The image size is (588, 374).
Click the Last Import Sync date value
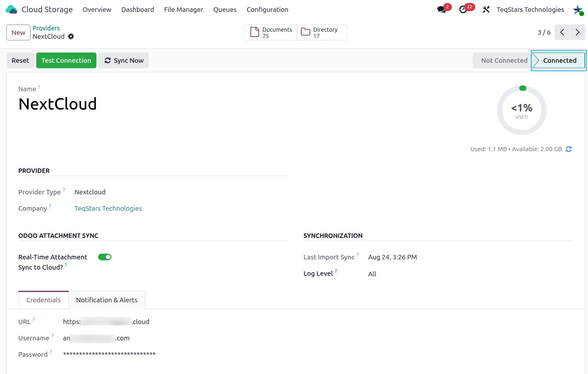click(x=393, y=257)
